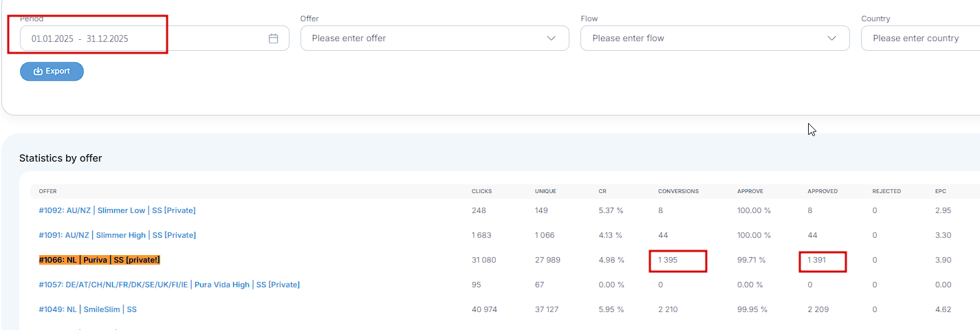
Task: Select unique value 27 989
Action: [x=547, y=260]
